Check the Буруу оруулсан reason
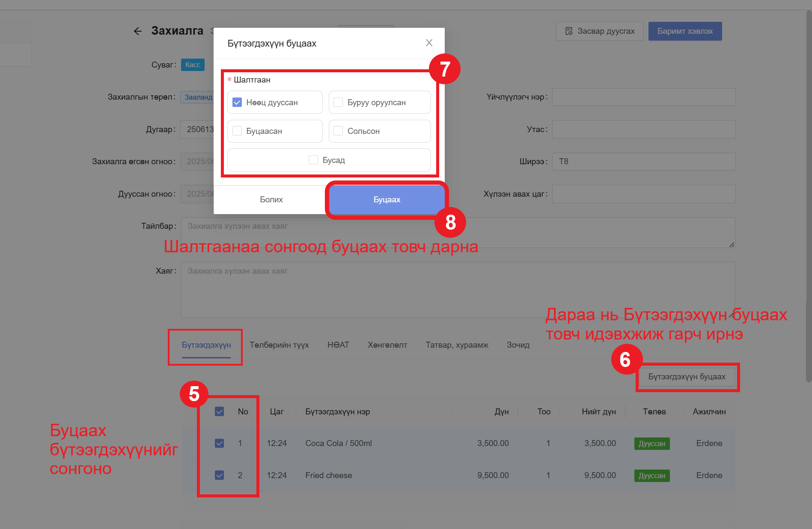Screen dimensions: 812x529 [x=338, y=103]
